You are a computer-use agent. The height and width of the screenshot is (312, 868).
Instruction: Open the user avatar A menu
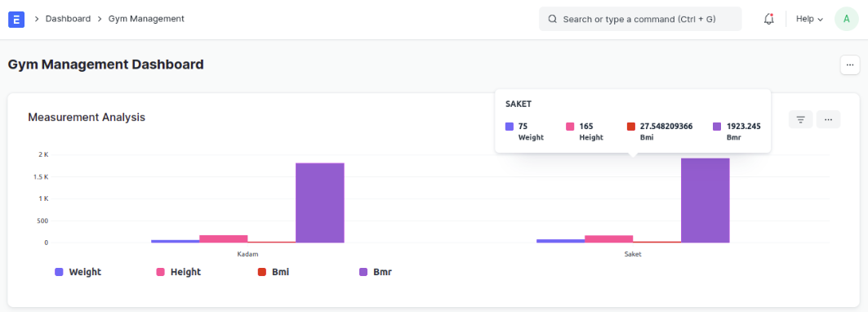click(x=847, y=19)
